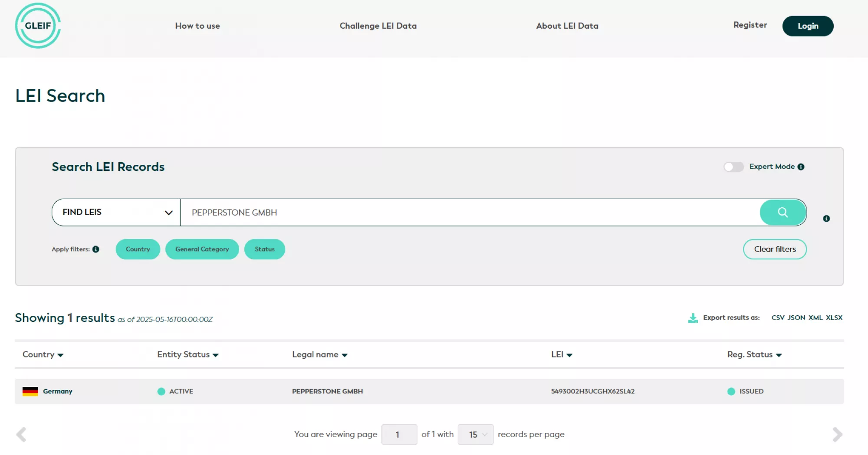The height and width of the screenshot is (455, 868).
Task: Open the How to use menu
Action: 197,26
